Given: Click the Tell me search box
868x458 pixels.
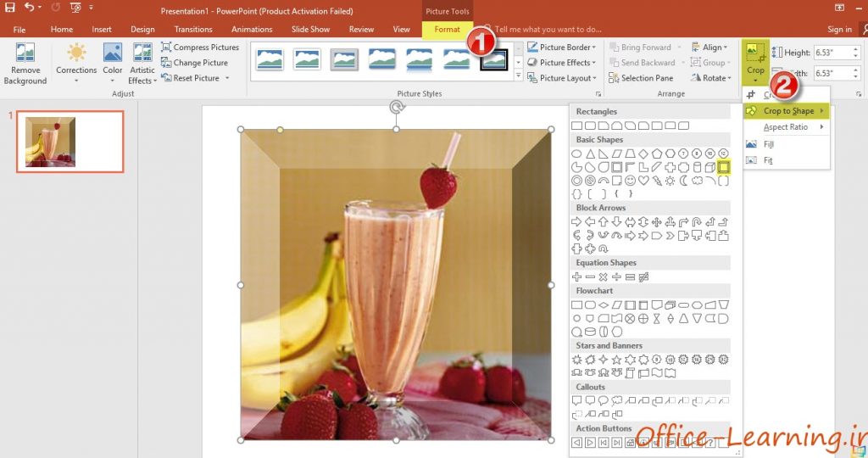Looking at the screenshot, I should click(x=548, y=30).
